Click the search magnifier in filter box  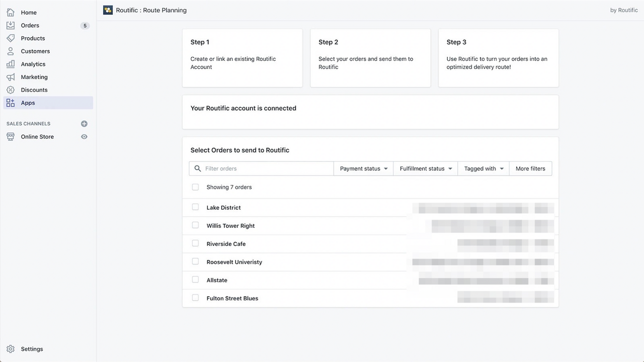coord(198,168)
